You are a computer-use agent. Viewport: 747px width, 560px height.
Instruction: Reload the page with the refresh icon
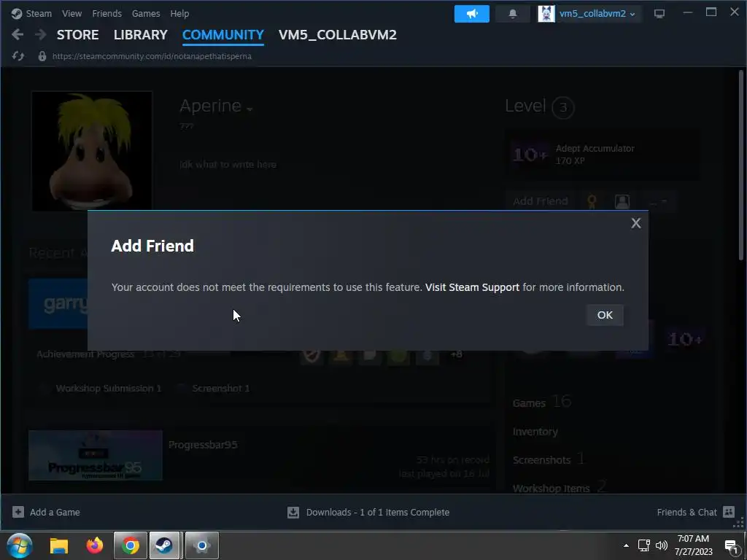click(x=18, y=56)
